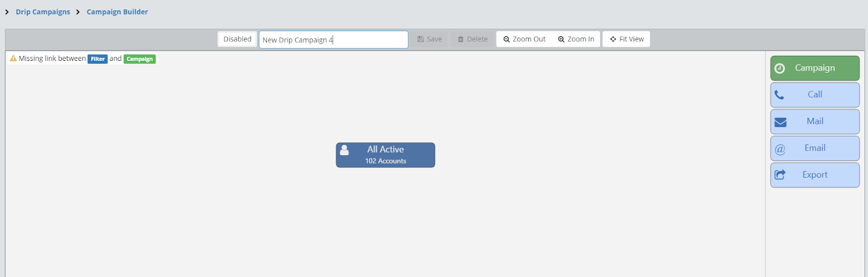This screenshot has height=277, width=868.
Task: Open the Campaign Builder breadcrumb link
Action: click(117, 12)
